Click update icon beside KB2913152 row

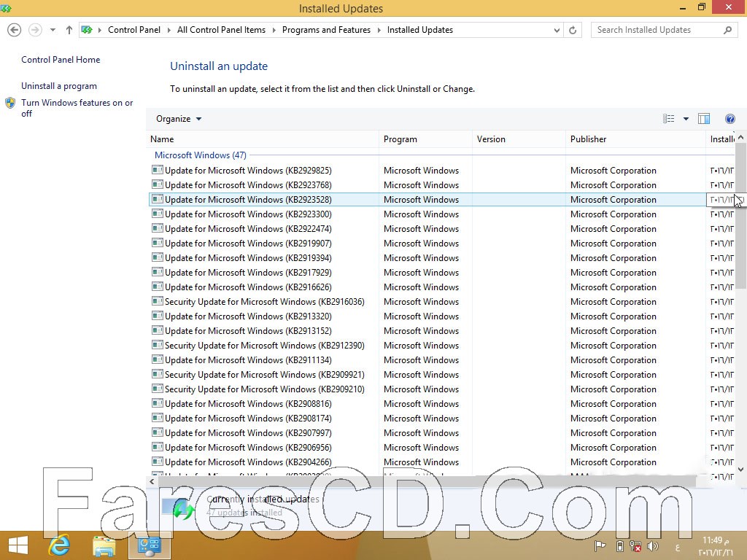[158, 330]
